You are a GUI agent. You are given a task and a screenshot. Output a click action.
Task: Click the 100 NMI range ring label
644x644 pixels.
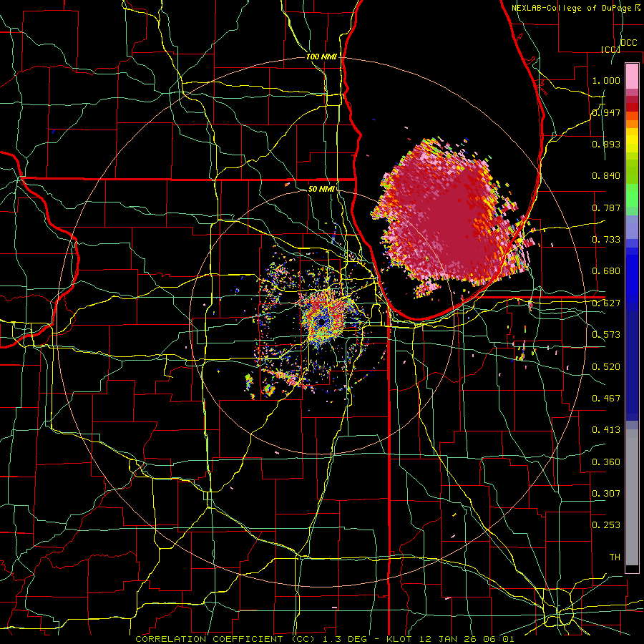click(x=321, y=57)
